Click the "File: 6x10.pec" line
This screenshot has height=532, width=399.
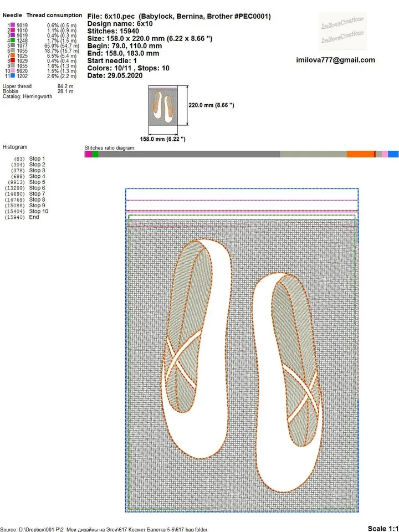[x=179, y=16]
